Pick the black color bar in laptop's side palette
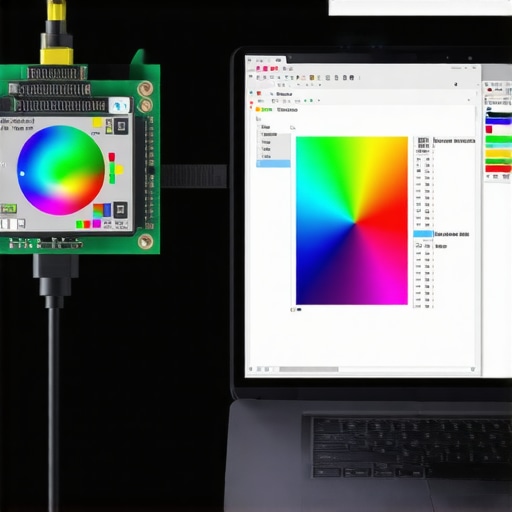512x512 pixels. tap(499, 115)
